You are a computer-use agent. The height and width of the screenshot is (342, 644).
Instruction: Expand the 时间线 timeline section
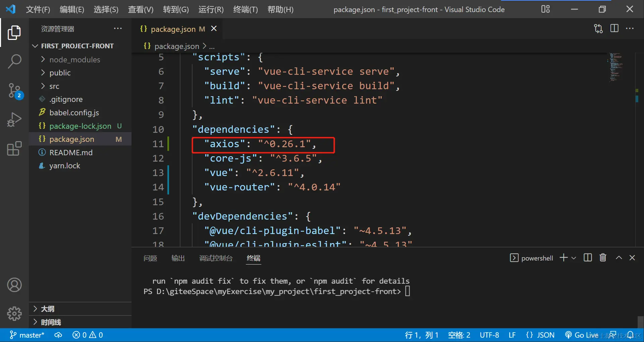pos(80,322)
